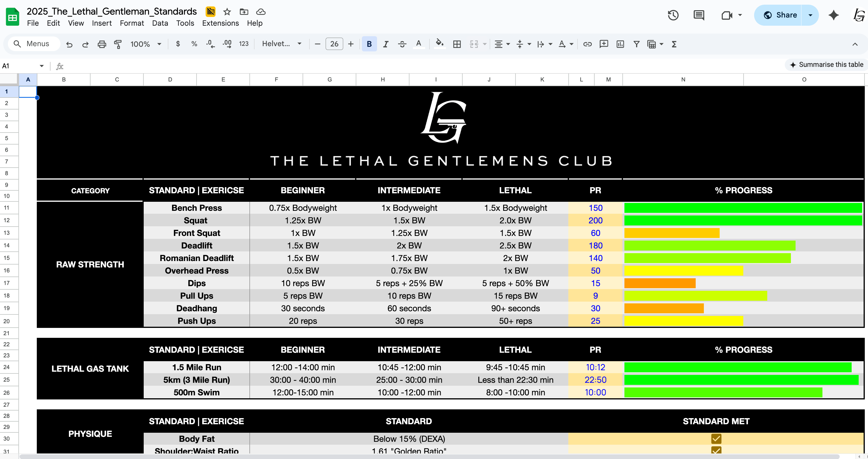This screenshot has height=459, width=868.
Task: Click the borders icon in toolbar
Action: click(457, 44)
